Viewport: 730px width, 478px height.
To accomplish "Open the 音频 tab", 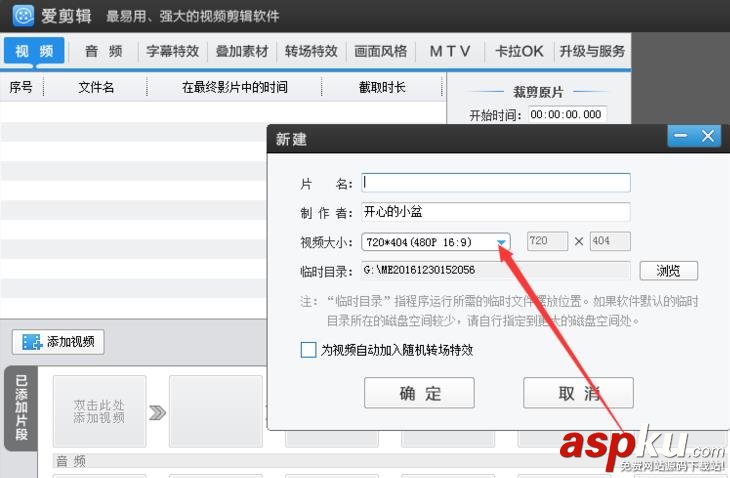I will [103, 51].
